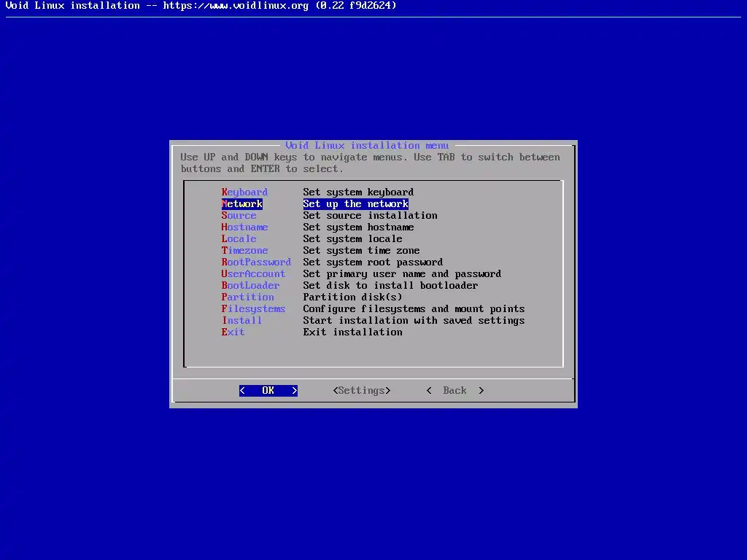Screen dimensions: 747x560
Task: Select the BootLoader menu entry
Action: [x=250, y=285]
